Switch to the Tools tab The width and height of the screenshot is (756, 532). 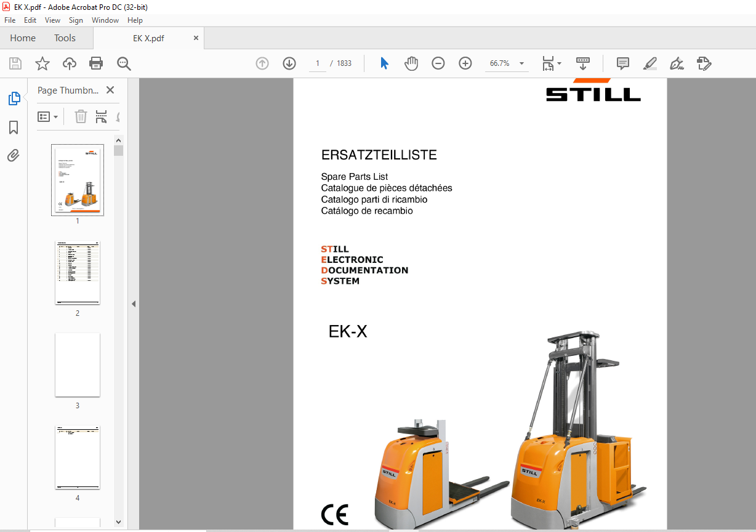point(65,38)
